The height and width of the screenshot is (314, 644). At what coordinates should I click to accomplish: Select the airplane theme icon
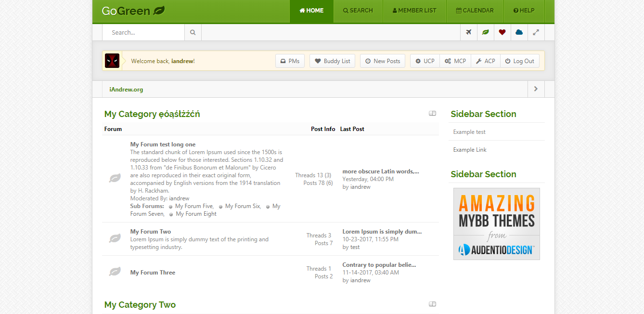point(469,33)
